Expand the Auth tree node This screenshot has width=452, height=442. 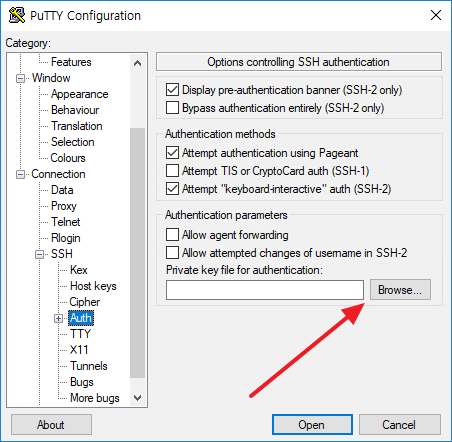tap(58, 318)
